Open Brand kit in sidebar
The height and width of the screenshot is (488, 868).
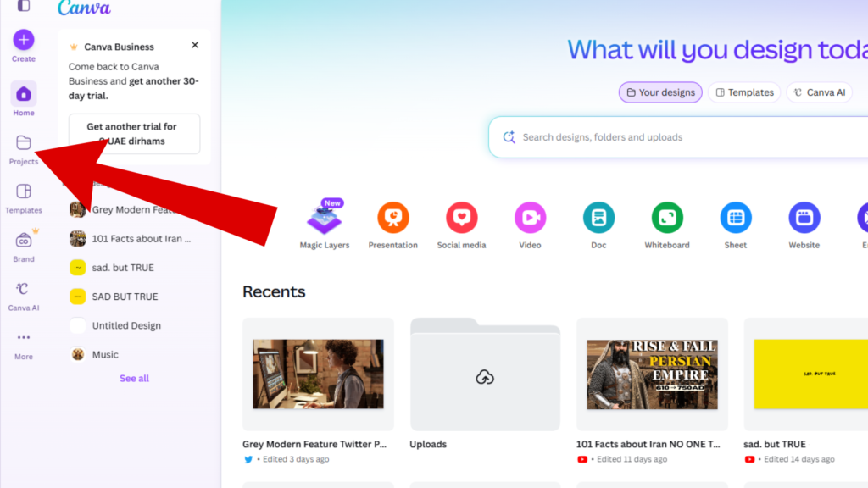point(24,241)
